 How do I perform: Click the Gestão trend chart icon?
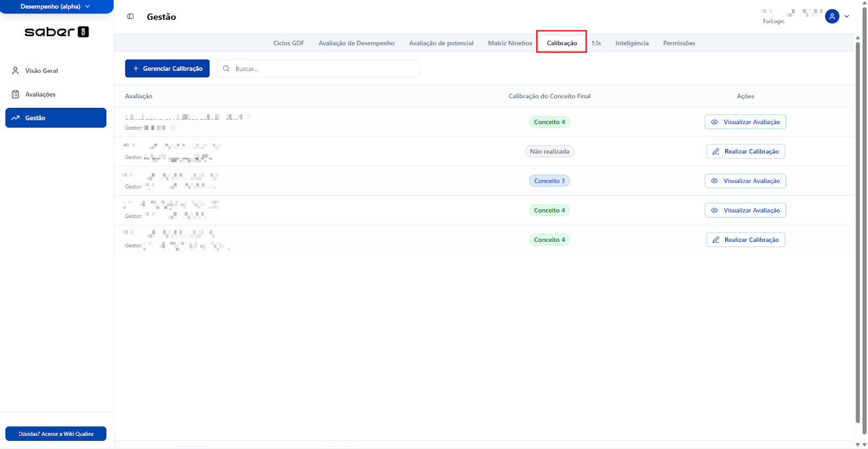pyautogui.click(x=15, y=118)
